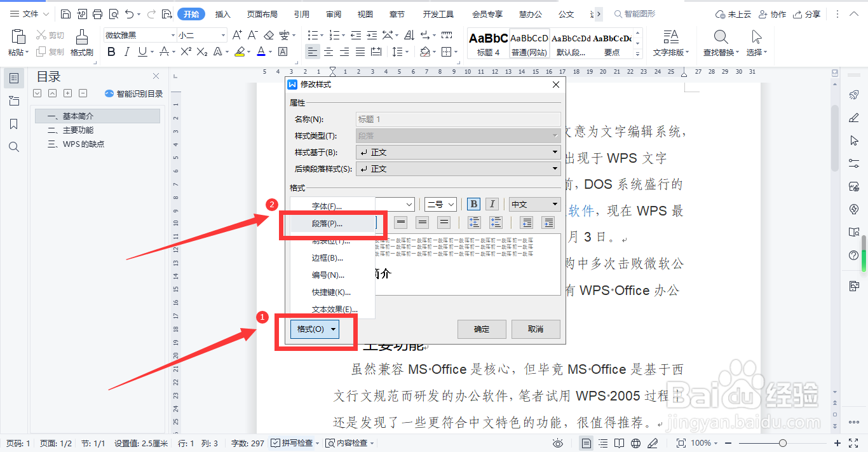The image size is (868, 452).
Task: Select the Format Painter (格式刷) tool
Action: 82,43
